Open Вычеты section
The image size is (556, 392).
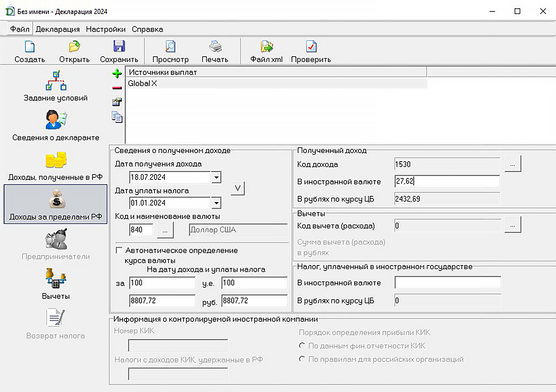pyautogui.click(x=56, y=284)
